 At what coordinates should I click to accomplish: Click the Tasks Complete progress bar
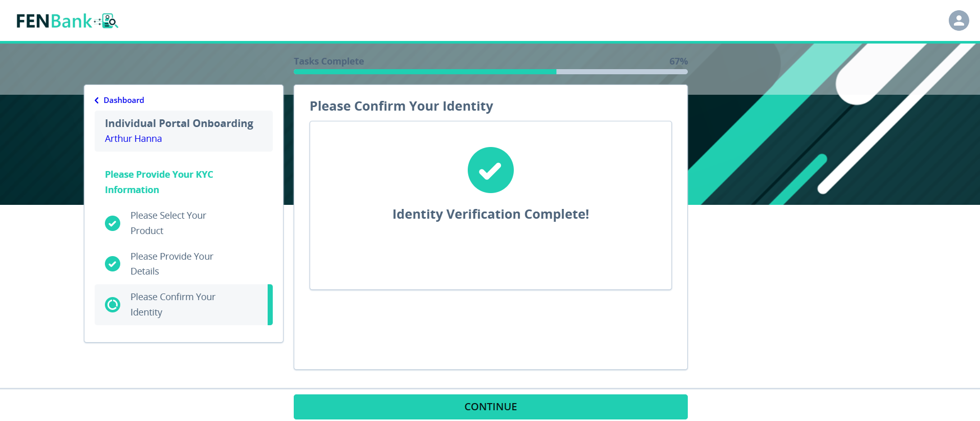tap(490, 72)
